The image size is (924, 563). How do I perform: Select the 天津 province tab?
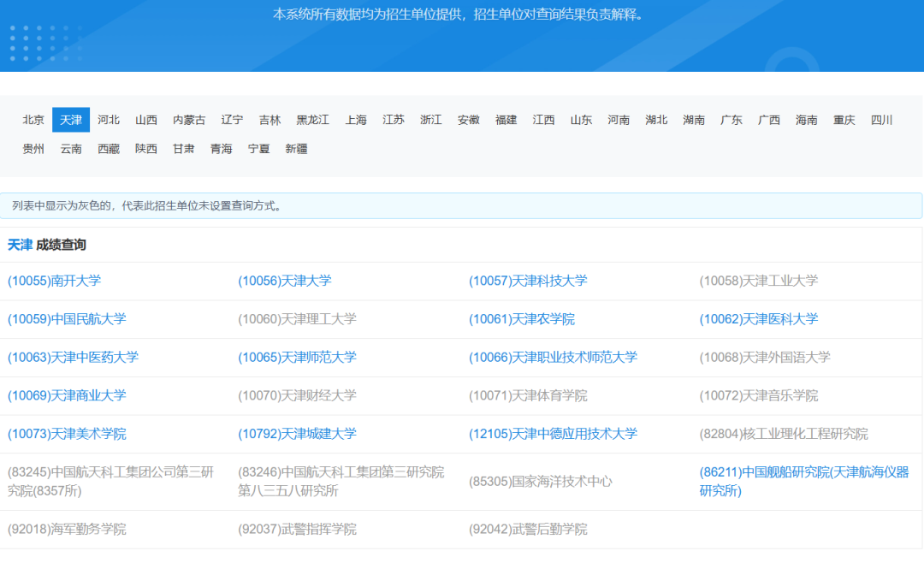[71, 120]
